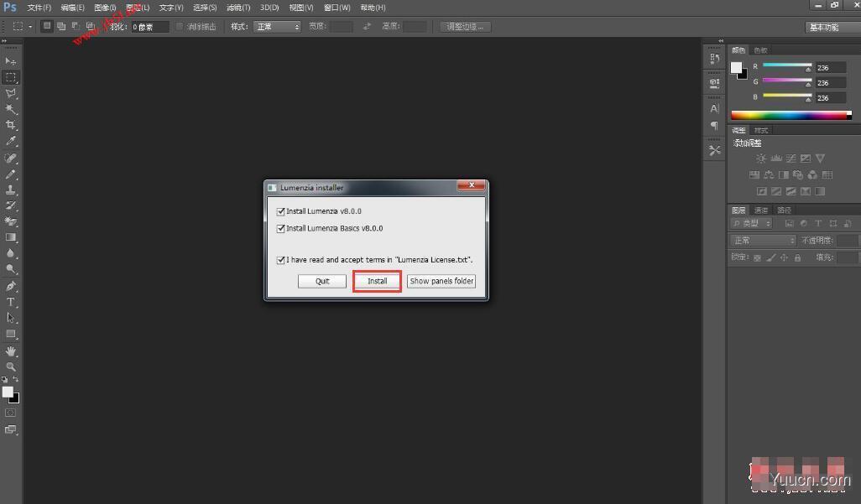Select the Clone Stamp tool
The image size is (861, 504).
coord(10,190)
